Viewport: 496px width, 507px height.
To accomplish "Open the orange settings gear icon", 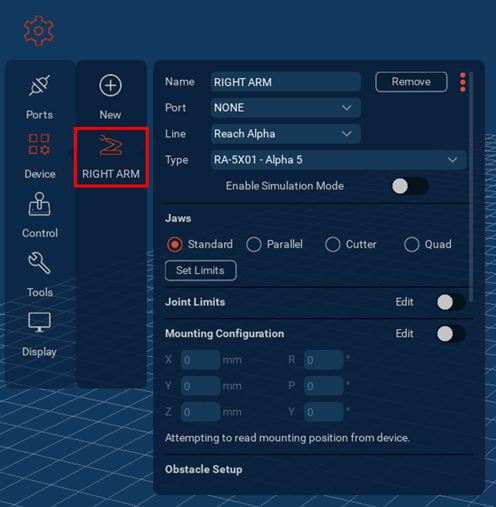I will point(39,31).
